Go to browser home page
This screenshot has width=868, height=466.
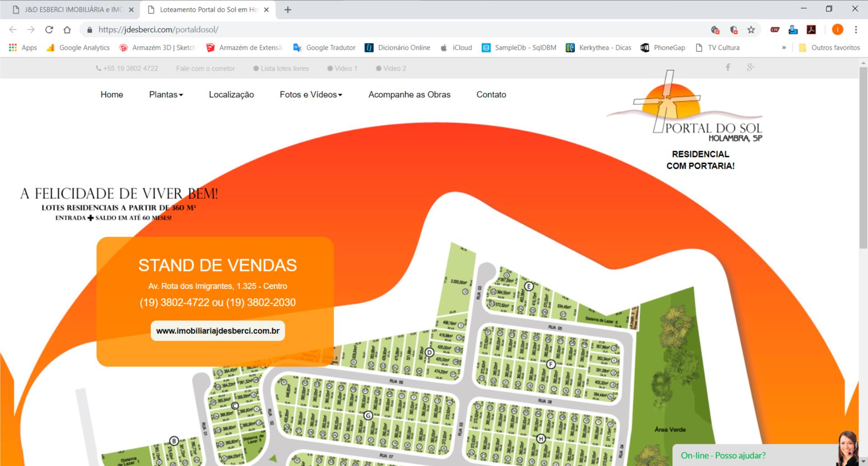coord(67,30)
